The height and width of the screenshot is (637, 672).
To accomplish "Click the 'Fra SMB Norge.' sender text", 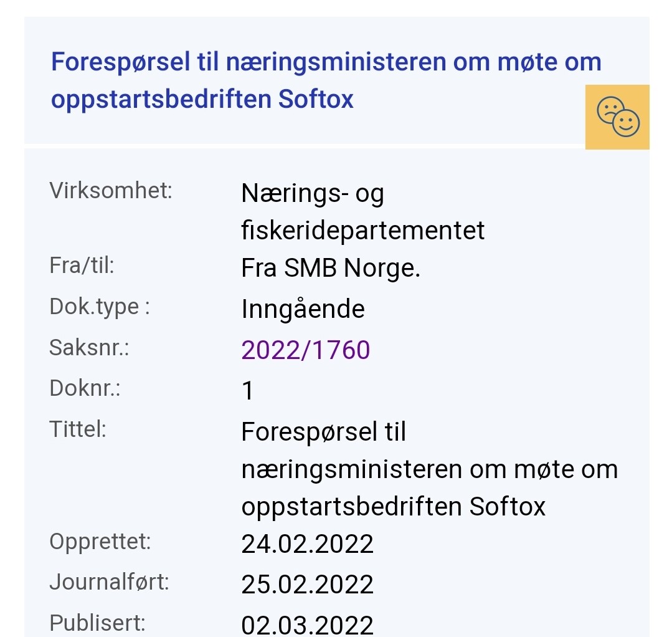I will tap(331, 269).
